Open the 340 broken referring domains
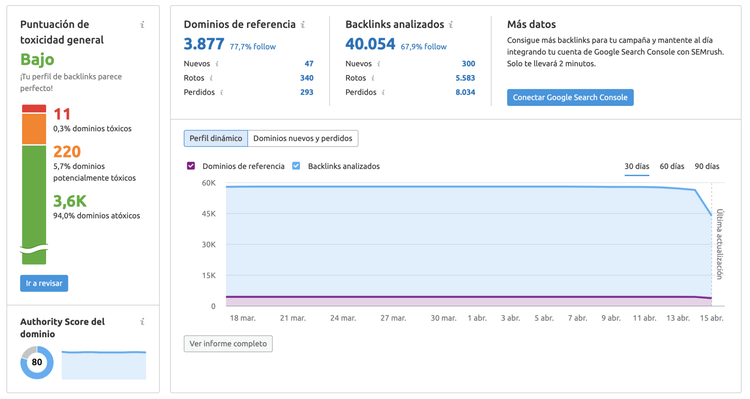 [x=307, y=78]
